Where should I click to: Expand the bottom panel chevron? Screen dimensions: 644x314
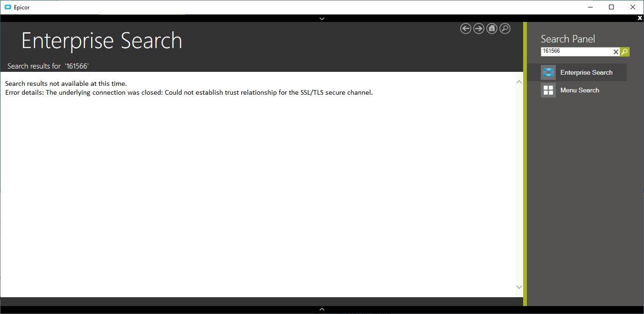tap(322, 309)
